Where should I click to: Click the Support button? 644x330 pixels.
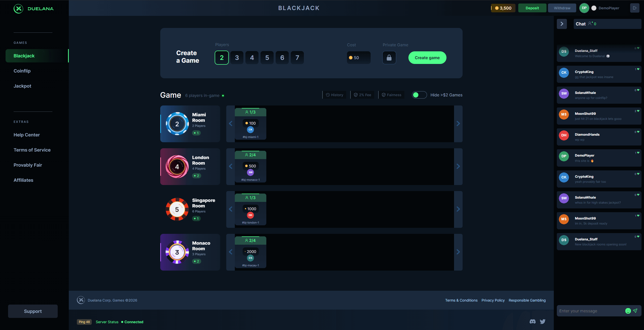33,311
